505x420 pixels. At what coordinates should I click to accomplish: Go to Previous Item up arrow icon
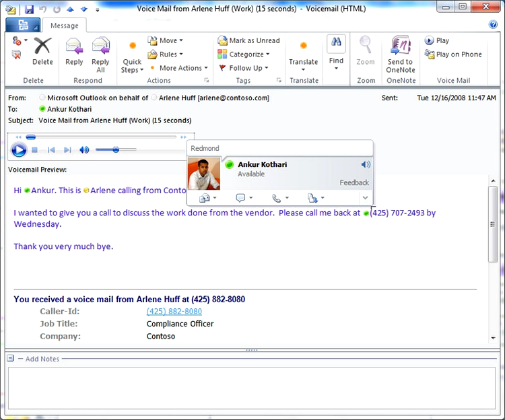coord(70,9)
